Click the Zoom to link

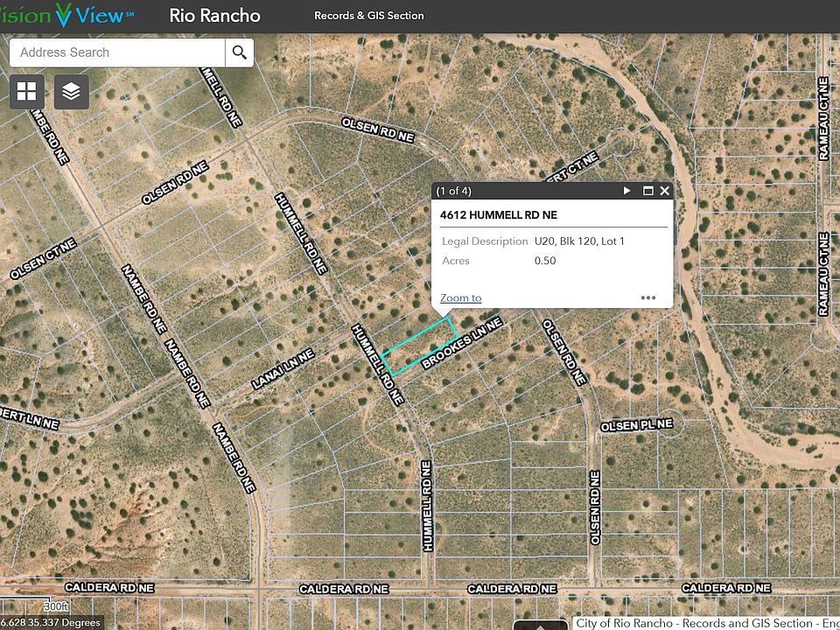[x=460, y=297]
